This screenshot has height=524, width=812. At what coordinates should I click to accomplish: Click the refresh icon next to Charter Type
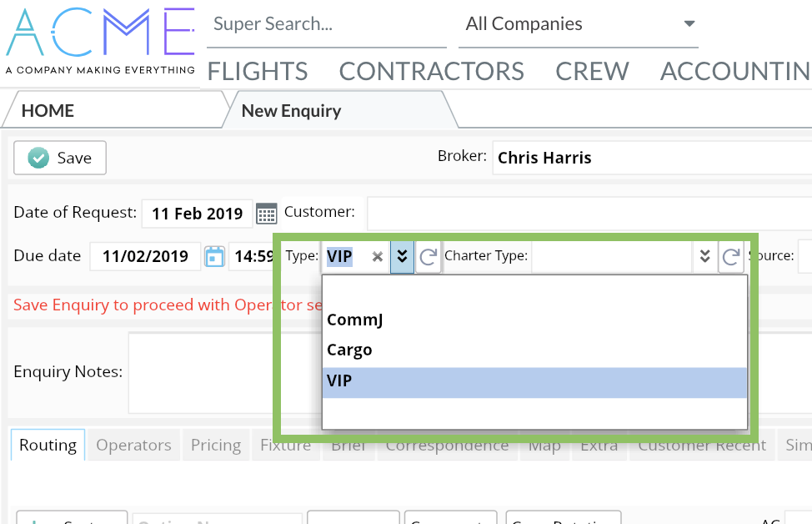point(731,257)
